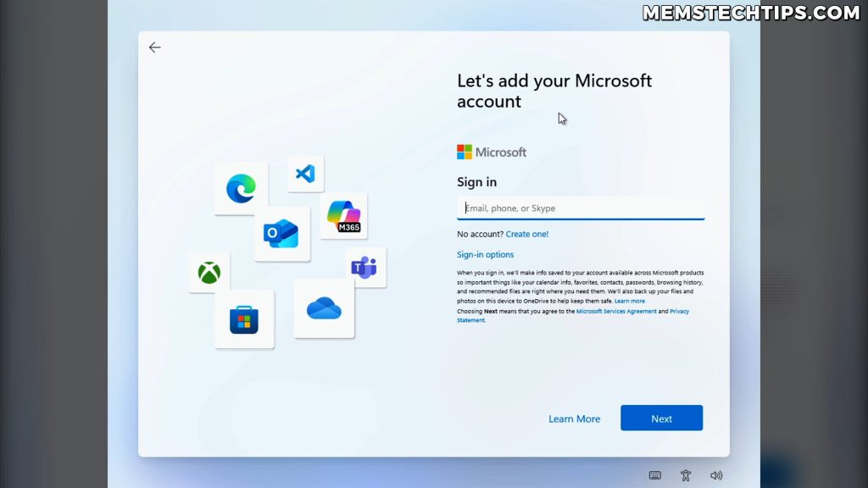Open Sign-in options
The width and height of the screenshot is (868, 488).
tap(485, 255)
